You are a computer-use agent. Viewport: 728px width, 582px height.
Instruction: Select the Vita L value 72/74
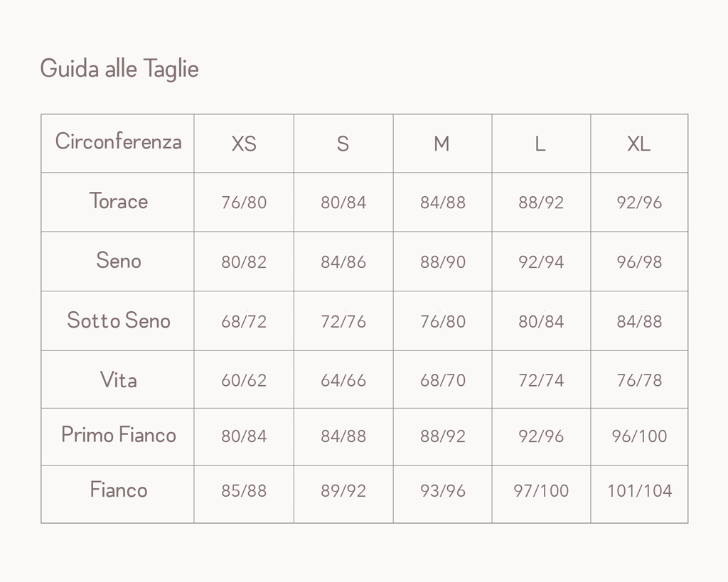coord(541,380)
